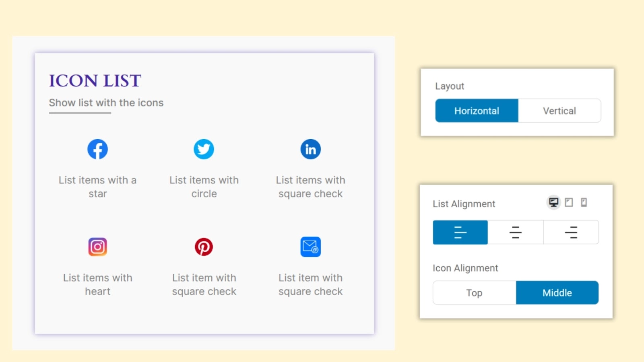The image size is (644, 362).
Task: Click 'List item with square check' under Pinterest
Action: coord(204,285)
